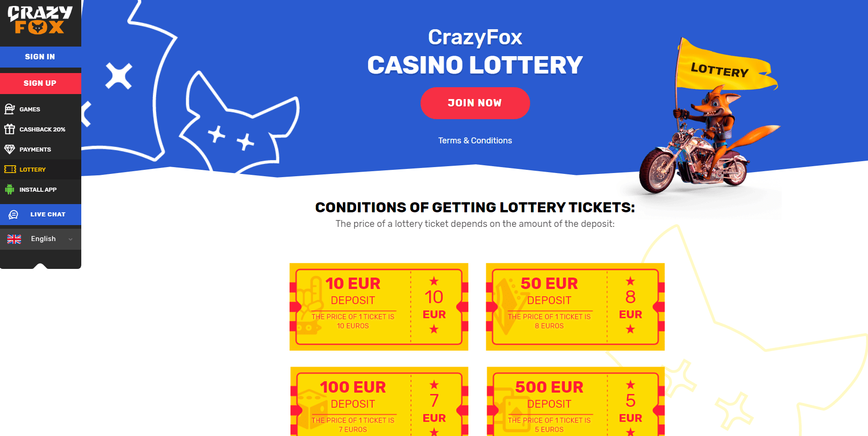
Task: Expand the English language dropdown
Action: [70, 239]
